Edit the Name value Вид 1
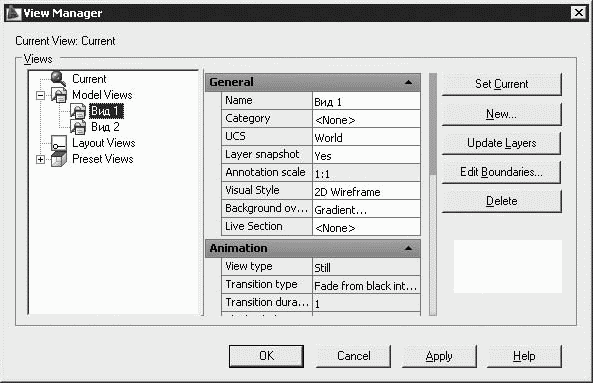This screenshot has width=593, height=383. (366, 101)
